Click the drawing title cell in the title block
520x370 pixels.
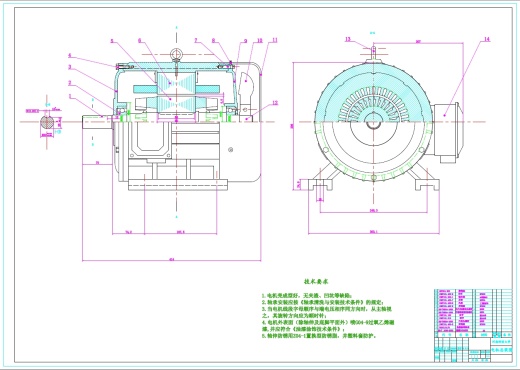click(x=501, y=349)
